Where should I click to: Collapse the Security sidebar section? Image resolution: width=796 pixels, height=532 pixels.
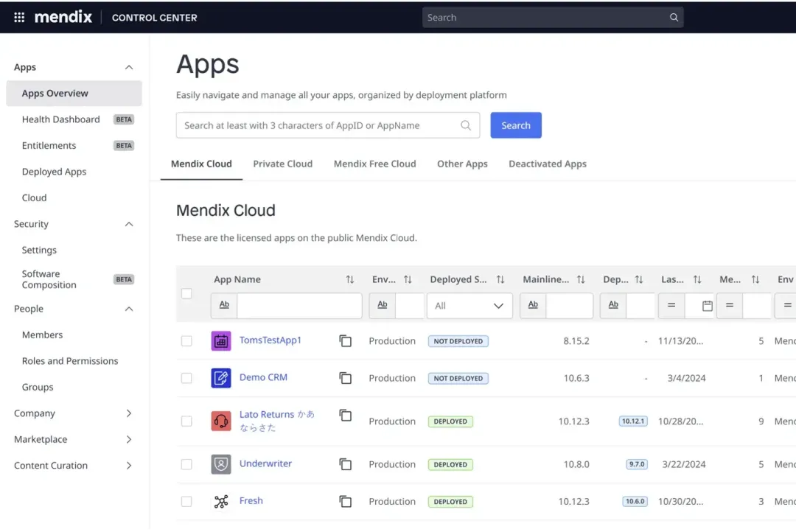point(128,224)
